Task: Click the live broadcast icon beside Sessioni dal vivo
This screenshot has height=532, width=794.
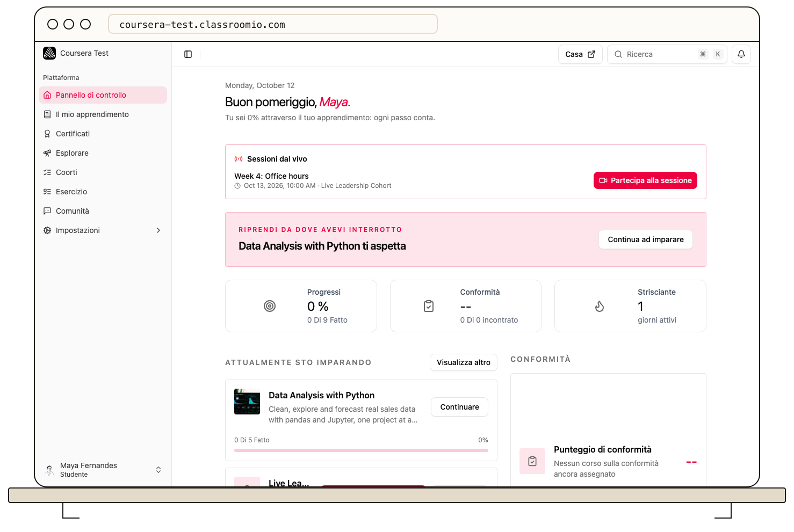Action: tap(239, 159)
